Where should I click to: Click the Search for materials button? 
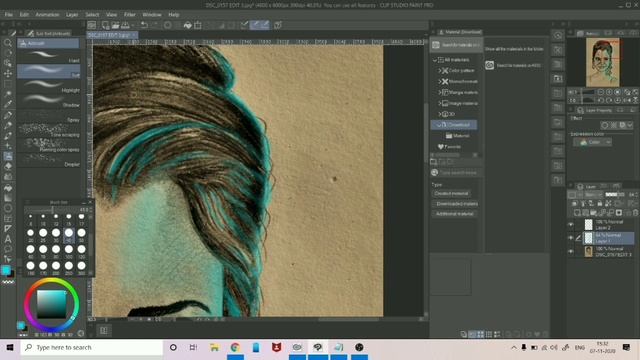(x=456, y=45)
